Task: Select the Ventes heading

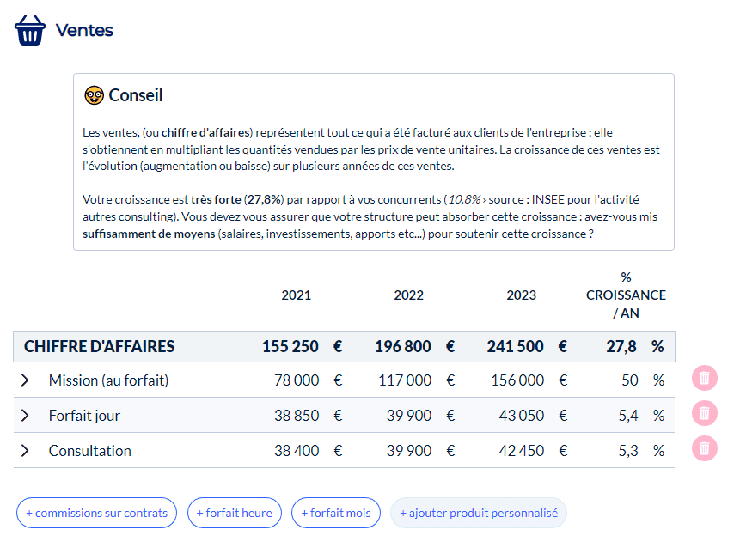Action: [x=84, y=30]
